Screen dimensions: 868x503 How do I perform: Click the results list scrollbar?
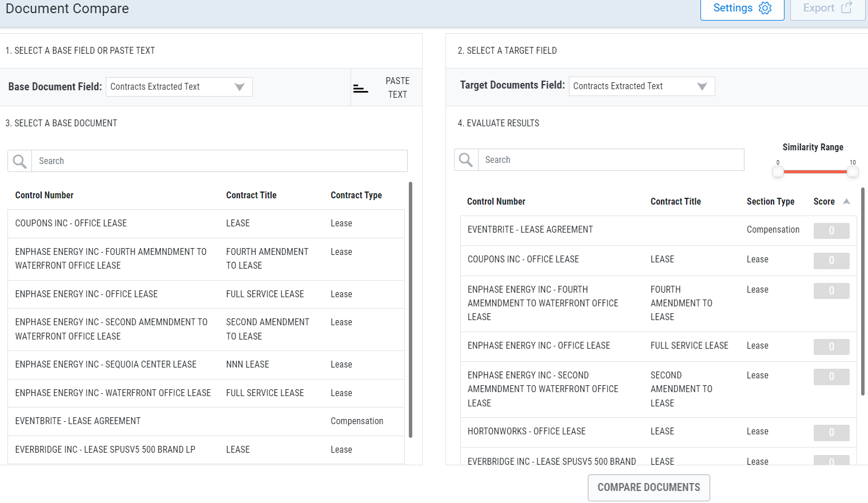(863, 292)
